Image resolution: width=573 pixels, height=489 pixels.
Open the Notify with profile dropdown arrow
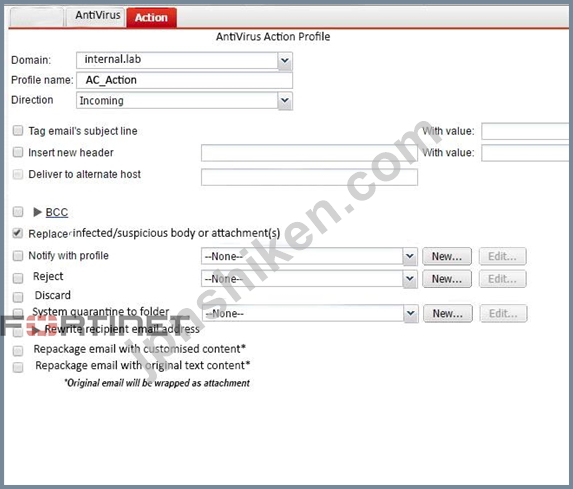tap(410, 257)
